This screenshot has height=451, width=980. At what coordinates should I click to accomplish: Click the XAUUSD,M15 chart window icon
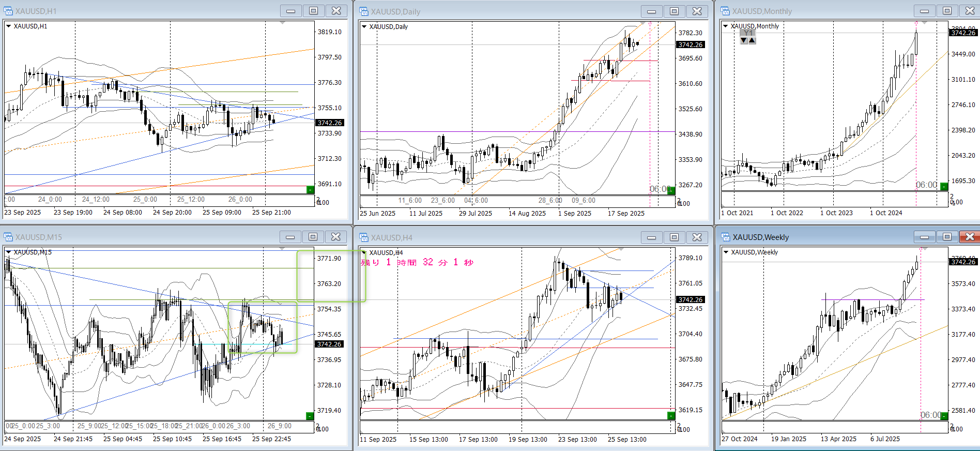point(8,237)
